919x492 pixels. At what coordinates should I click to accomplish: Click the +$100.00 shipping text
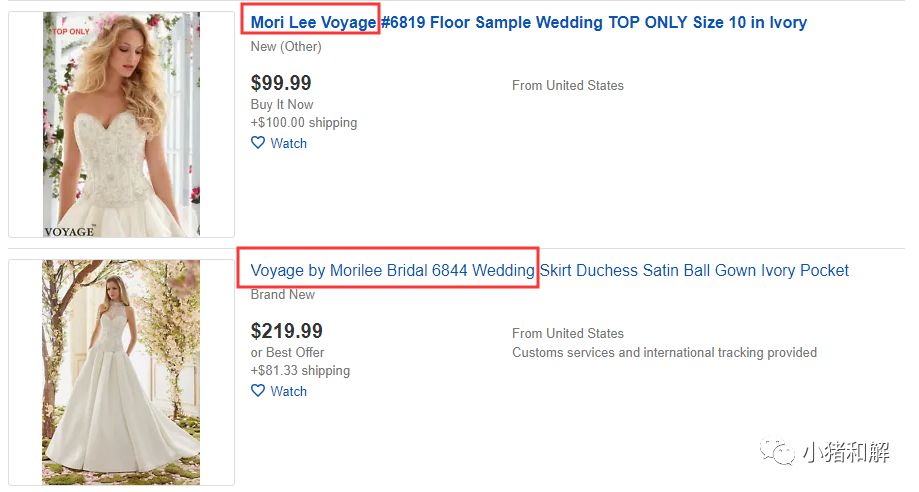pos(304,122)
